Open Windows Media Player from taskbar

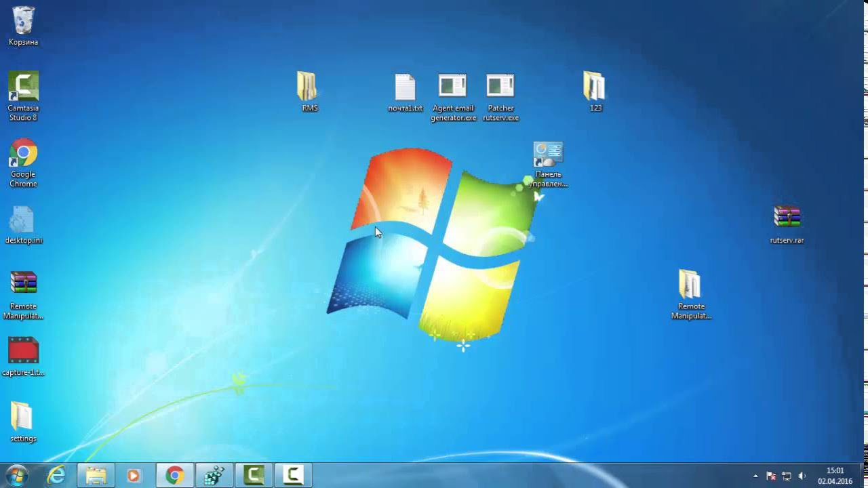tap(134, 476)
